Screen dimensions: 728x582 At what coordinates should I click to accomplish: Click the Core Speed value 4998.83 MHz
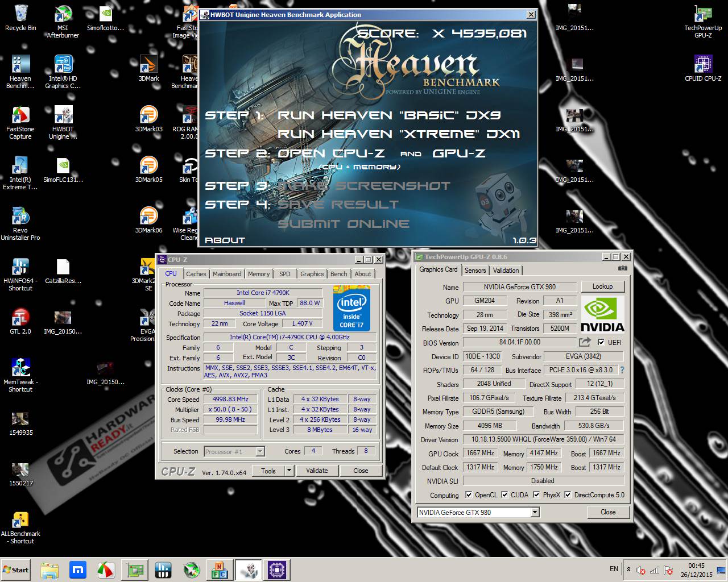[x=230, y=400]
